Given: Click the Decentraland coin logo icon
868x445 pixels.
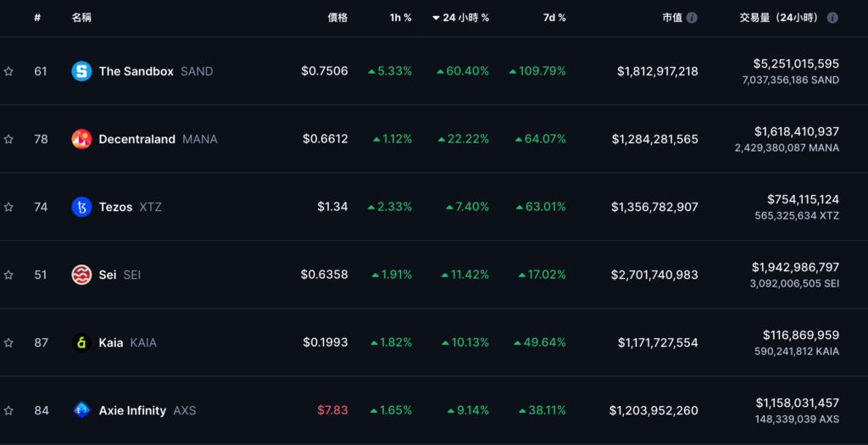Looking at the screenshot, I should (x=81, y=139).
